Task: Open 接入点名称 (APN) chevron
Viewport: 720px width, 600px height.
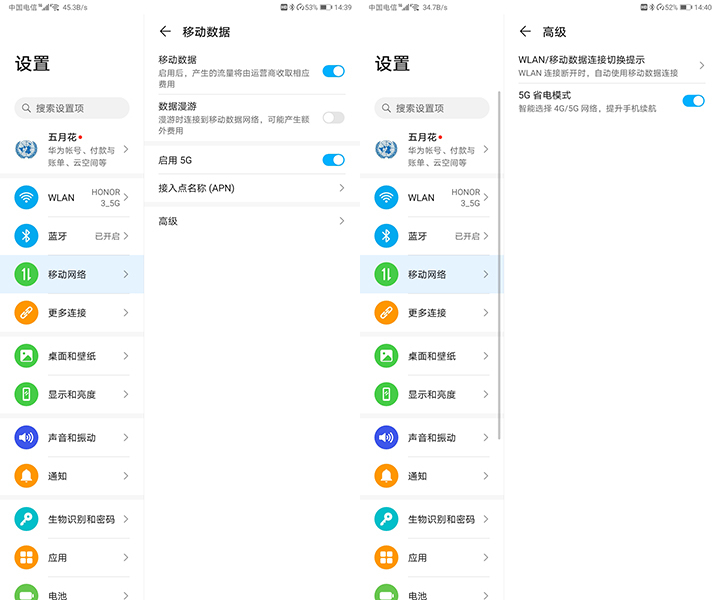Action: pos(342,188)
